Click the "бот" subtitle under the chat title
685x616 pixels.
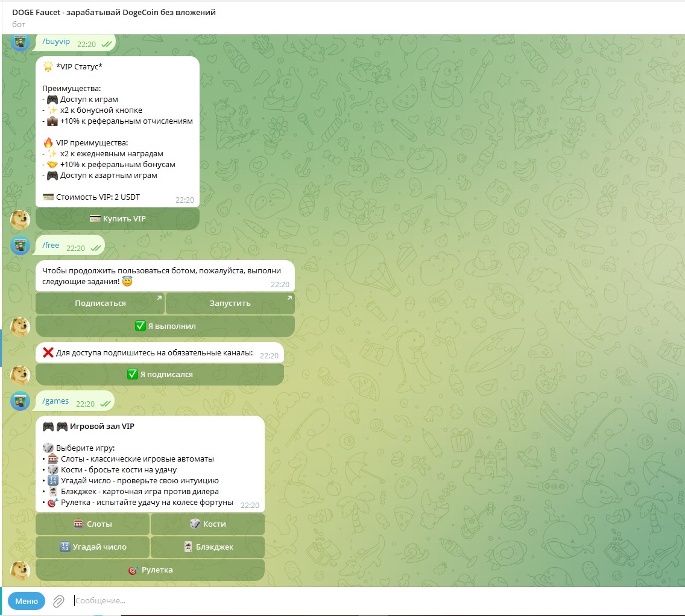point(19,25)
